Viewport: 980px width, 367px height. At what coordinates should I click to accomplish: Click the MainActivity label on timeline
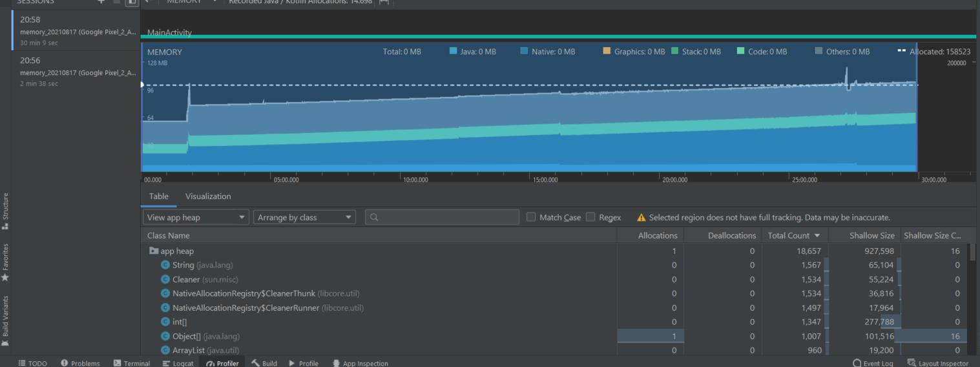click(x=169, y=32)
